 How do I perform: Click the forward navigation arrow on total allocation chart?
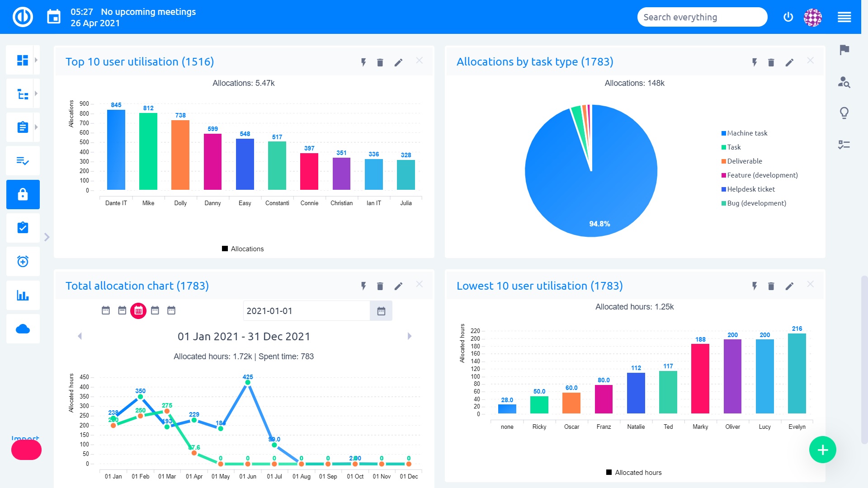click(x=409, y=336)
